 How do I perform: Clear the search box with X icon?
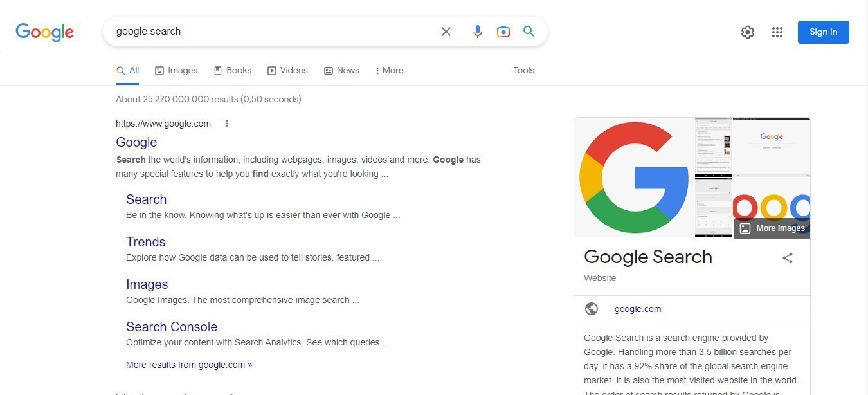click(x=446, y=32)
